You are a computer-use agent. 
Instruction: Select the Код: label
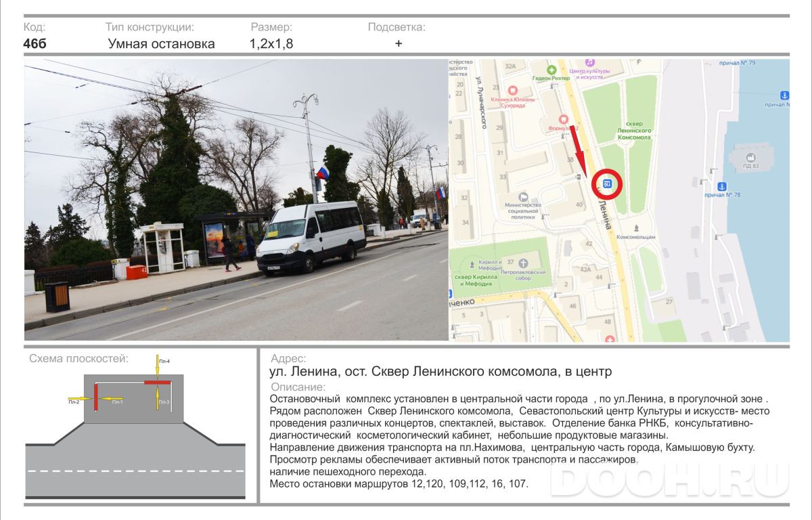click(x=35, y=27)
